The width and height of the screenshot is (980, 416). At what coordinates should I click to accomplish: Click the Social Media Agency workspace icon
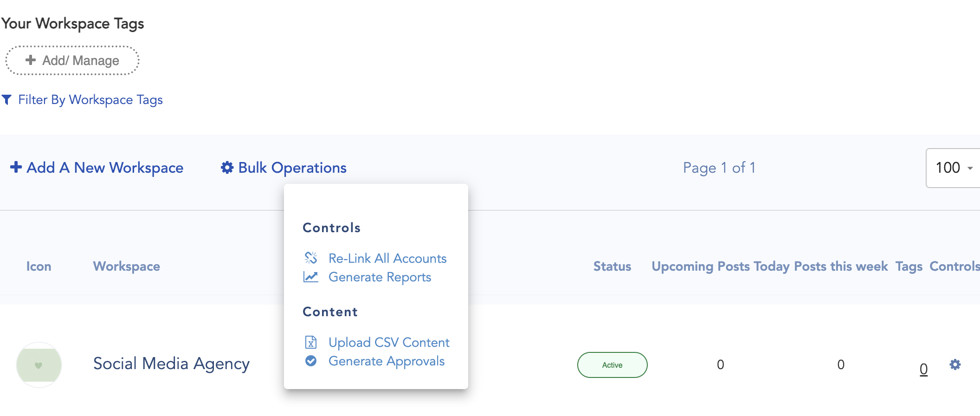click(39, 365)
